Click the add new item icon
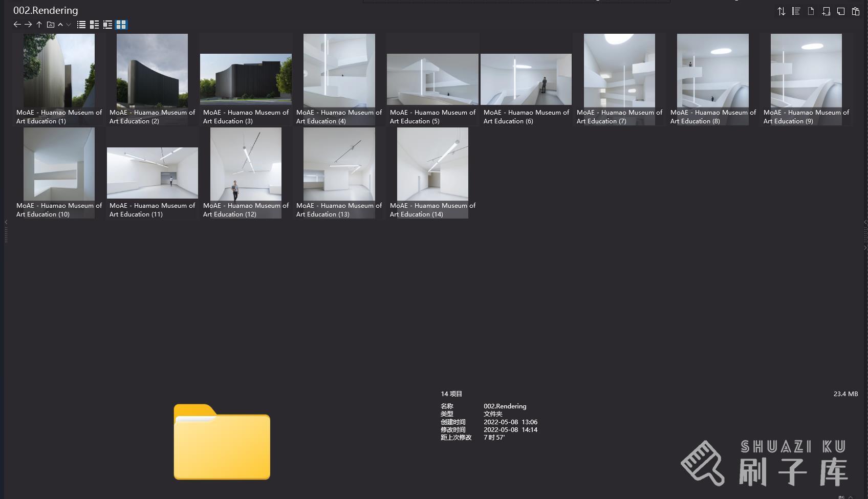Screen dimensions: 868x499 pos(826,11)
